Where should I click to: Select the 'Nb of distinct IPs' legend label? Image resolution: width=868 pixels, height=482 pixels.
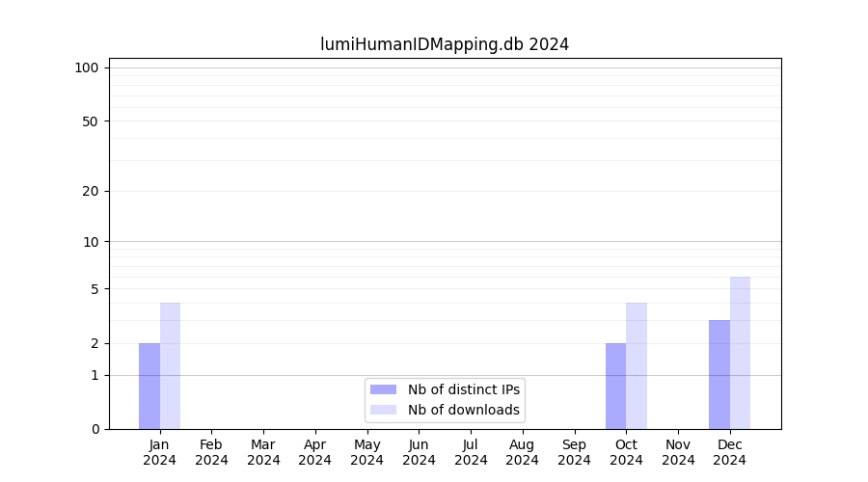pyautogui.click(x=463, y=389)
